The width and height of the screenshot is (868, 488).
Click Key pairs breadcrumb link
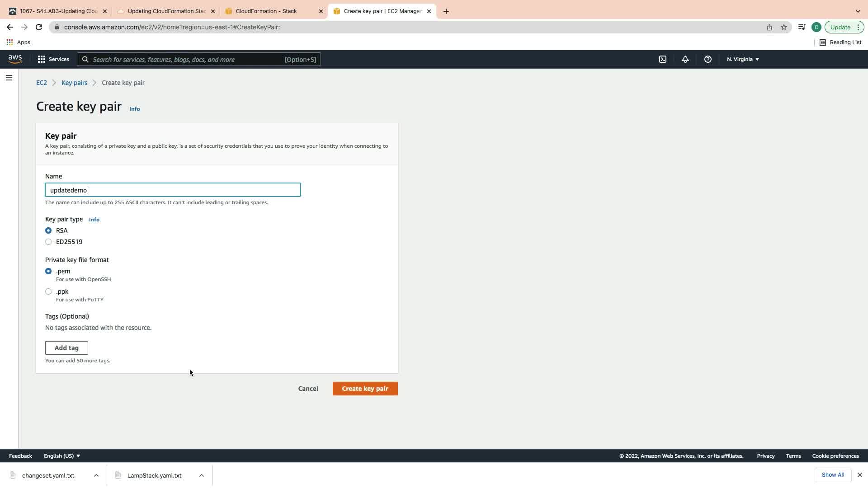[74, 83]
